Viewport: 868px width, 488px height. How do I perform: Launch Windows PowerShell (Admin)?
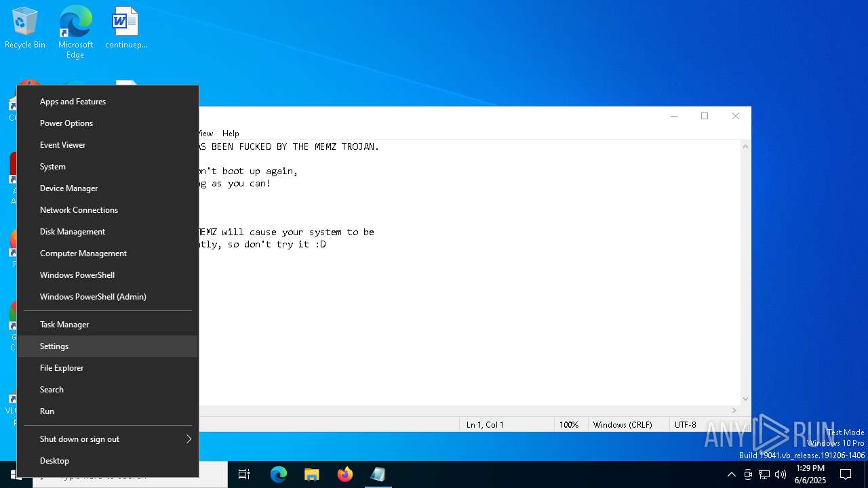[x=108, y=297]
